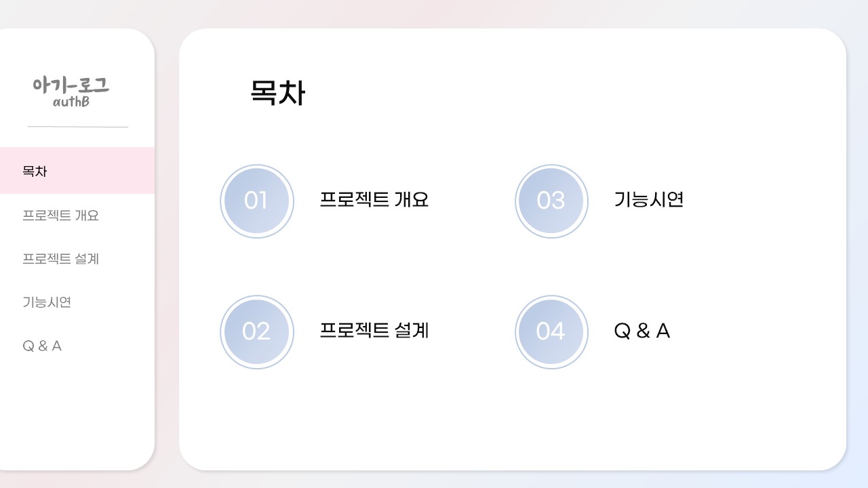868x488 pixels.
Task: Open 프로젝트 개요 in the sidebar
Action: pyautogui.click(x=60, y=216)
